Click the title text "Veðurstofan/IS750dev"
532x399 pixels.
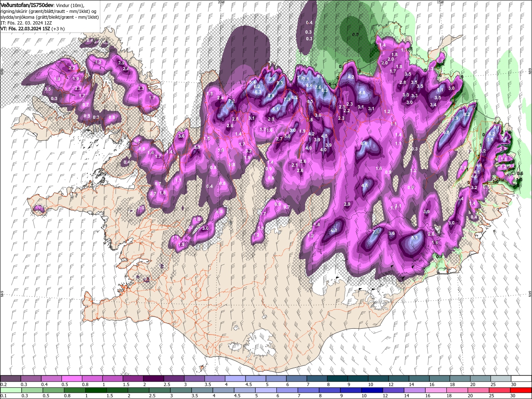(27, 5)
